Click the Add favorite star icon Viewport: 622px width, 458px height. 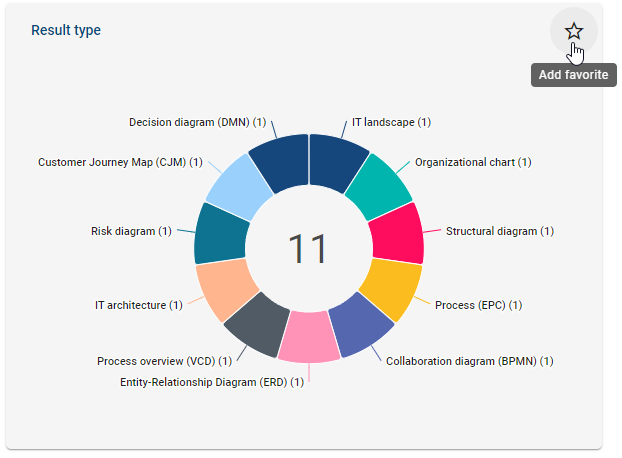(x=573, y=31)
